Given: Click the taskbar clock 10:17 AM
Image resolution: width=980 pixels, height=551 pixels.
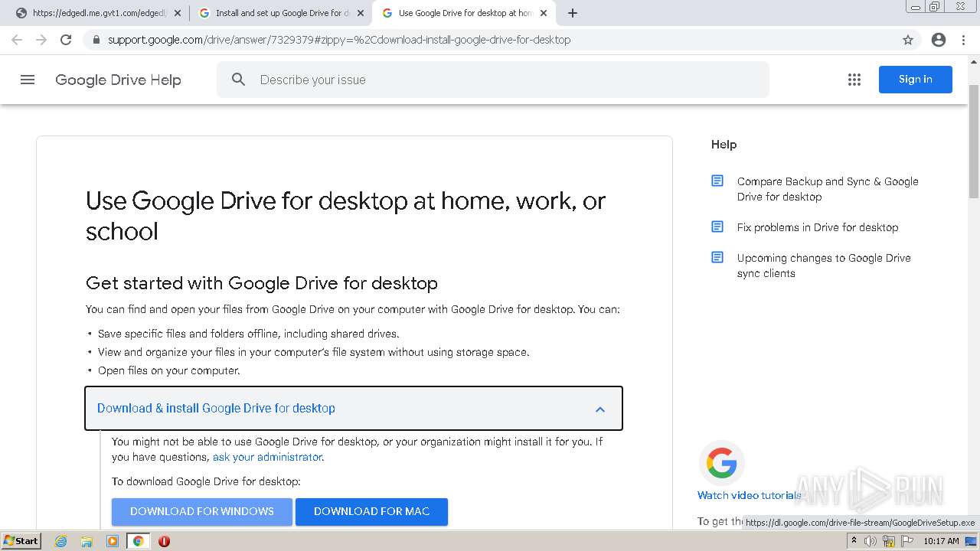Looking at the screenshot, I should pyautogui.click(x=941, y=541).
